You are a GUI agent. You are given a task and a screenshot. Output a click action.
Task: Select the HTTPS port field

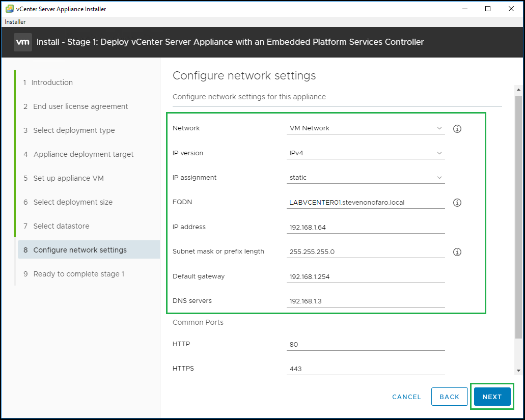click(366, 369)
